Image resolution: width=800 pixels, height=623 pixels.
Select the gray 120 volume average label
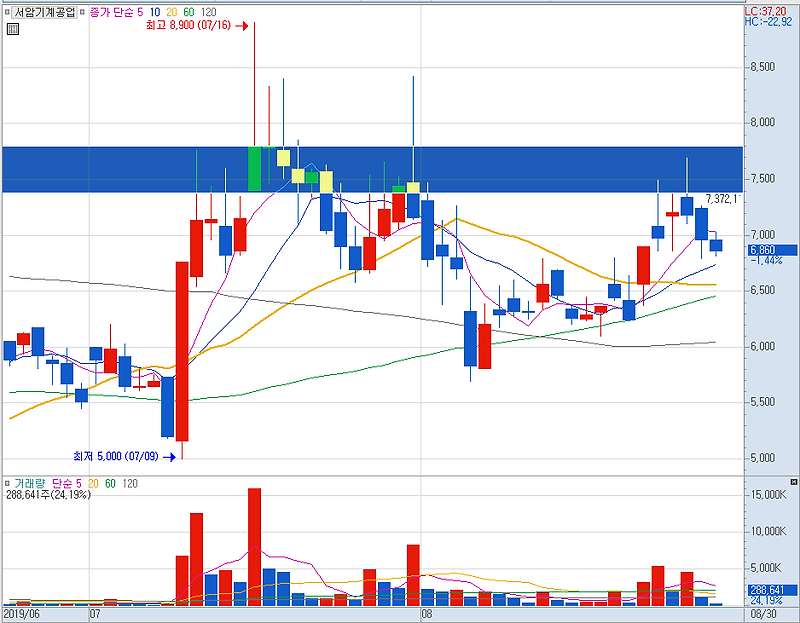[x=130, y=483]
